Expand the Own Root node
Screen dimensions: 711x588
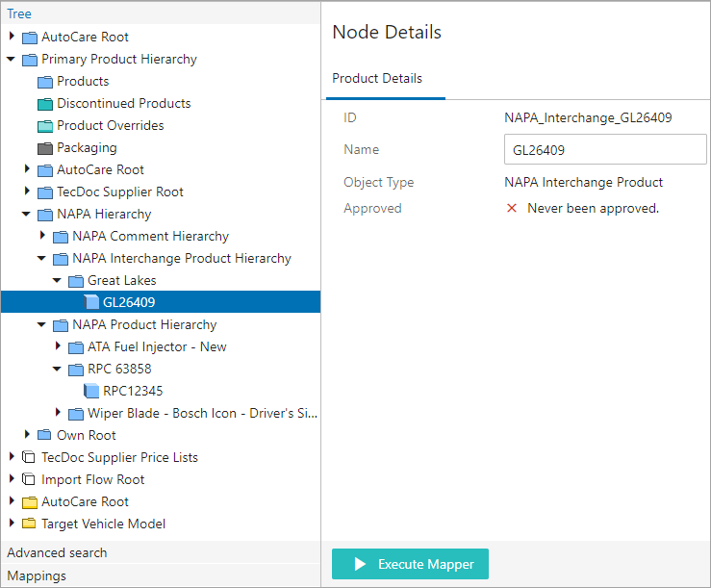[27, 434]
